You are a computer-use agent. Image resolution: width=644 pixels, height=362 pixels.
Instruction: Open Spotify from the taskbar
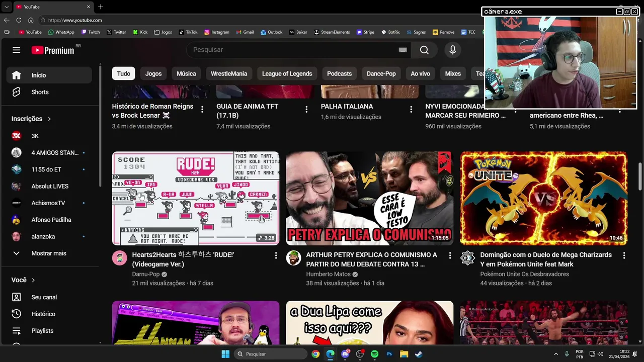(x=374, y=354)
